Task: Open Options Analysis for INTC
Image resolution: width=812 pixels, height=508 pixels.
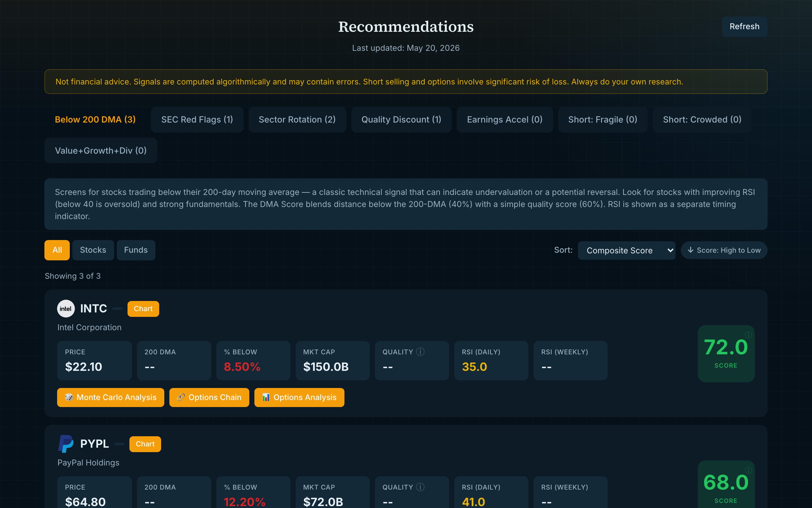Action: [299, 398]
